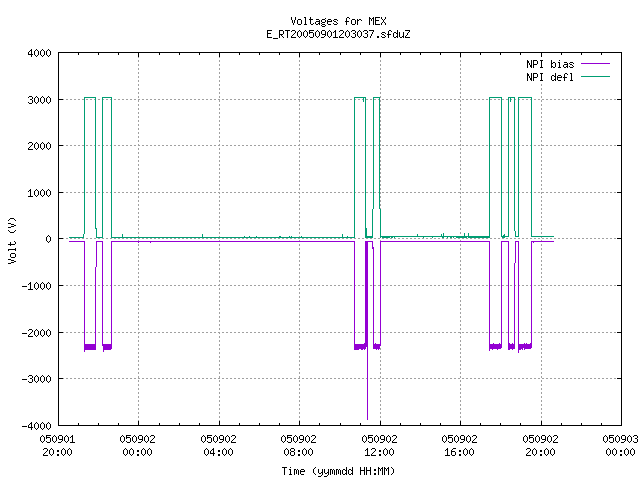This screenshot has width=640, height=480.
Task: Click the y-axis label 'Volt (V)'
Action: (x=12, y=240)
